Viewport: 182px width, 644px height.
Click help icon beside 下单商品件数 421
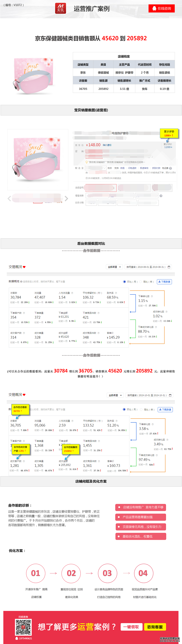tap(98, 313)
